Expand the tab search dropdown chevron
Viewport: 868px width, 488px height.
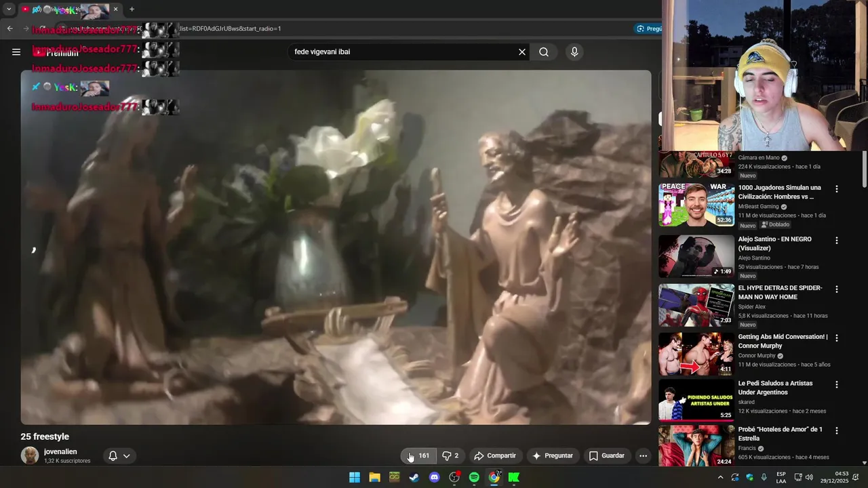pos(9,9)
